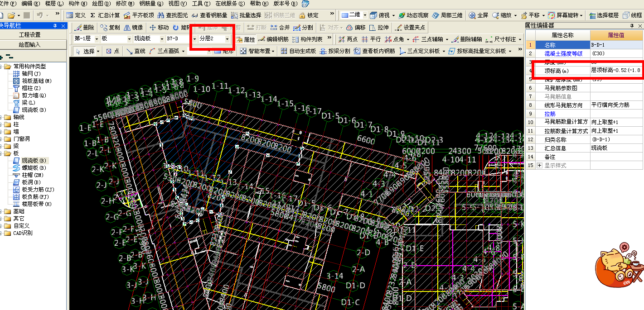Click the 混凝土强度等级 property link

563,53
